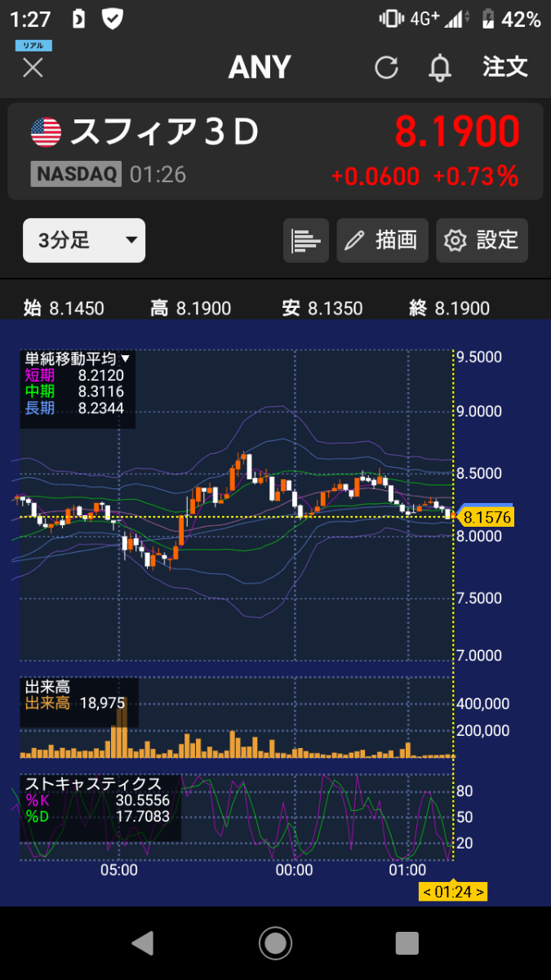
Task: Tap the 注文 order button
Action: point(505,67)
